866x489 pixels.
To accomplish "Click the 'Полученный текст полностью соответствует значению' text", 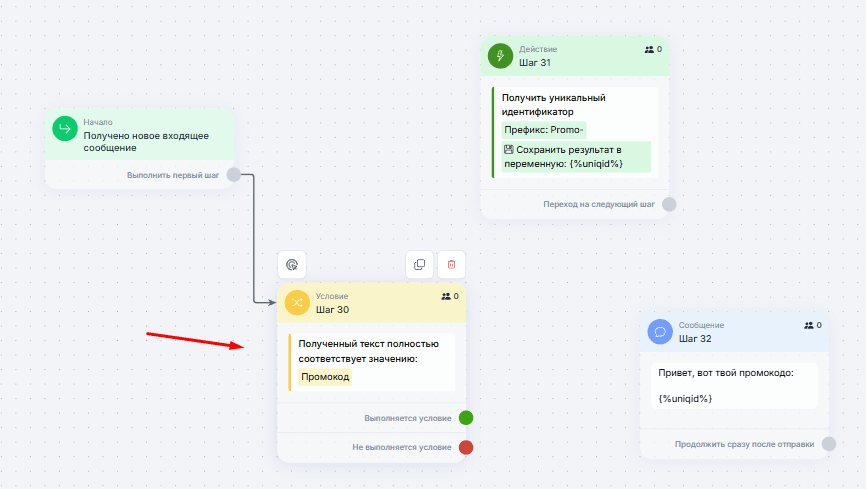I will click(x=368, y=351).
